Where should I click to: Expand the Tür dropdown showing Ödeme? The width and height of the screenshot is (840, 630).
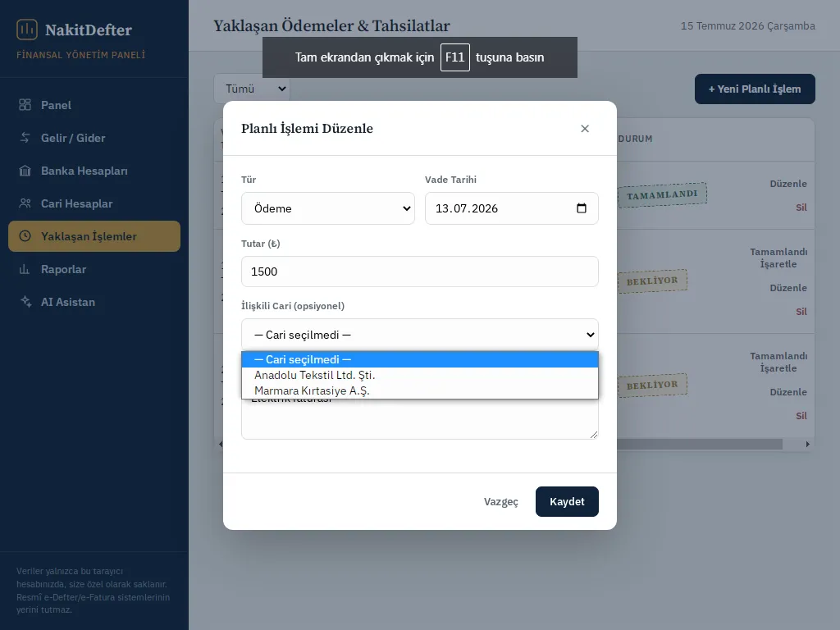point(328,208)
